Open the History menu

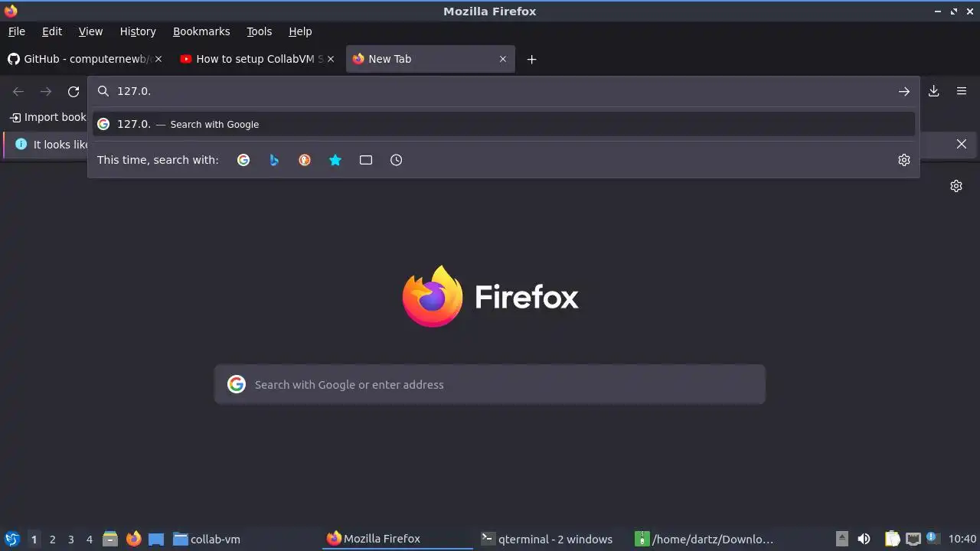[x=138, y=31]
